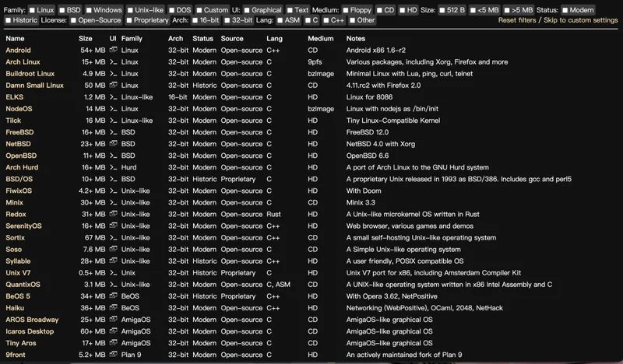Click the UI icon next to ELKS
The height and width of the screenshot is (364, 623).
pyautogui.click(x=113, y=97)
